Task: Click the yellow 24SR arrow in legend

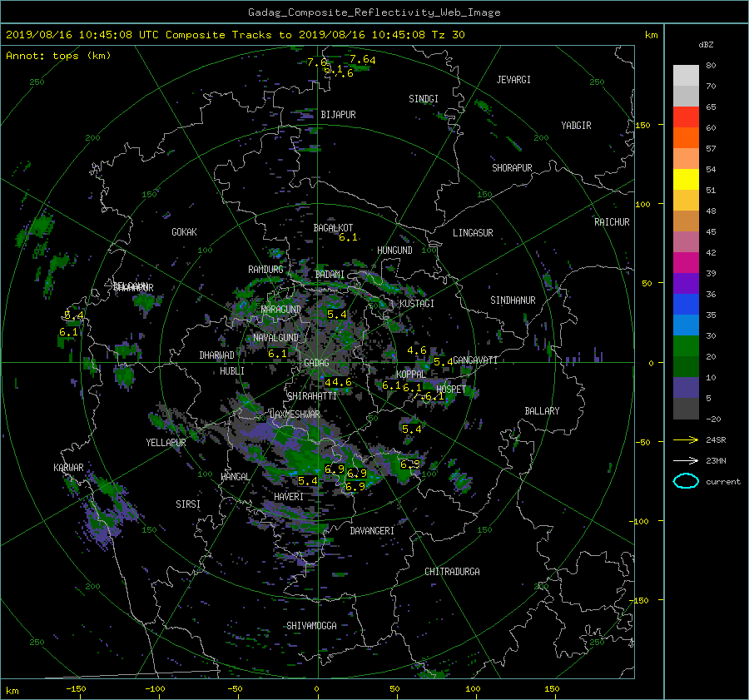Action: (686, 439)
